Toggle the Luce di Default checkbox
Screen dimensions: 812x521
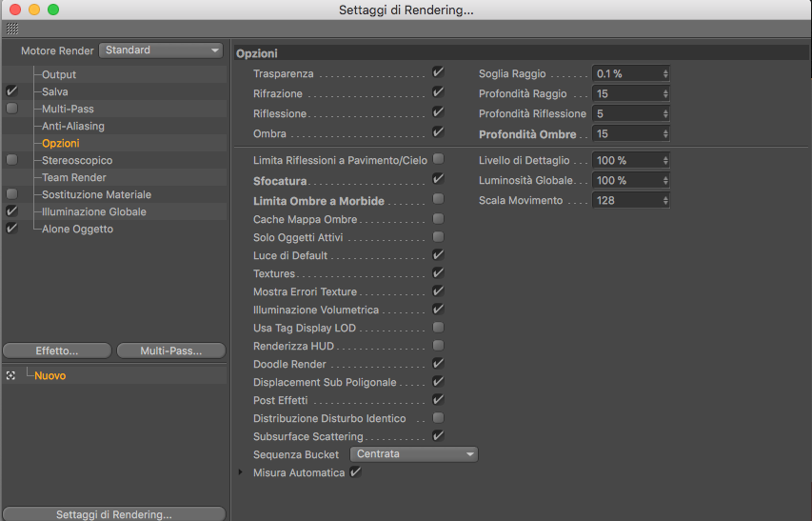click(438, 255)
